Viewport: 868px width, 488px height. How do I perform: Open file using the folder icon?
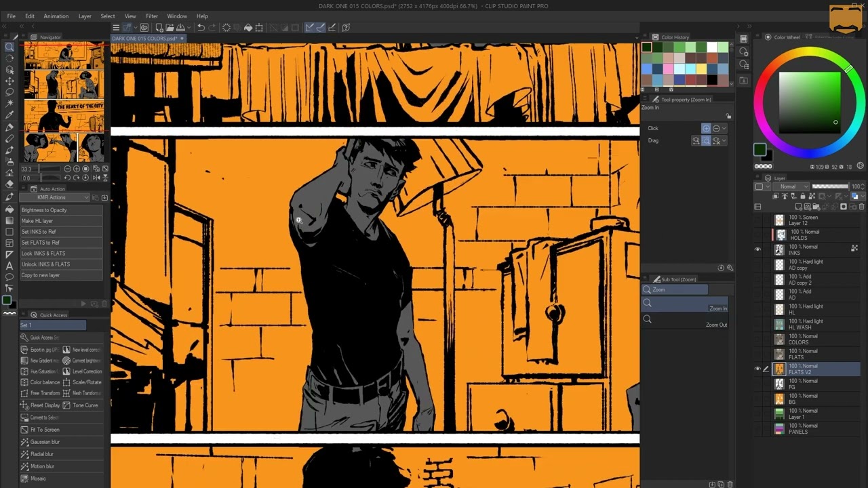pyautogui.click(x=170, y=28)
